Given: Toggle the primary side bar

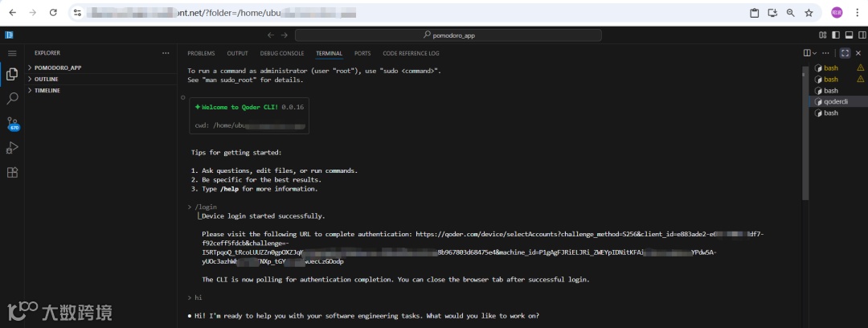Looking at the screenshot, I should coord(836,35).
